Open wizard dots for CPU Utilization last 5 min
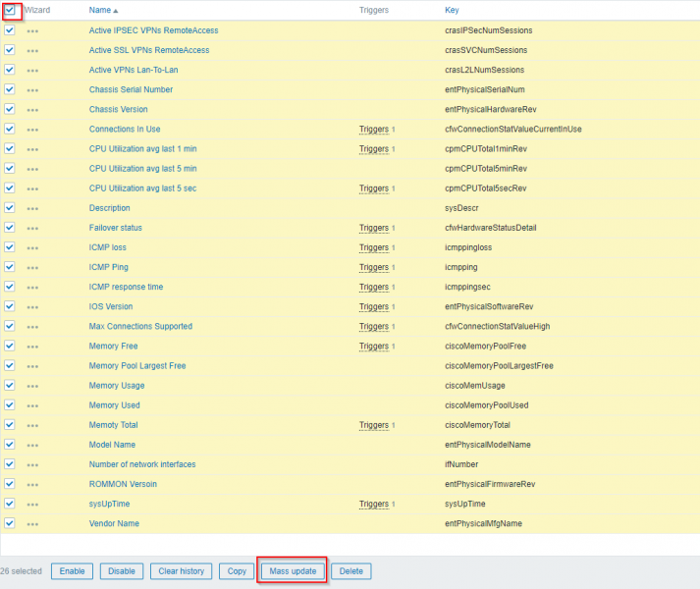Screen dimensions: 700x589 pyautogui.click(x=32, y=169)
